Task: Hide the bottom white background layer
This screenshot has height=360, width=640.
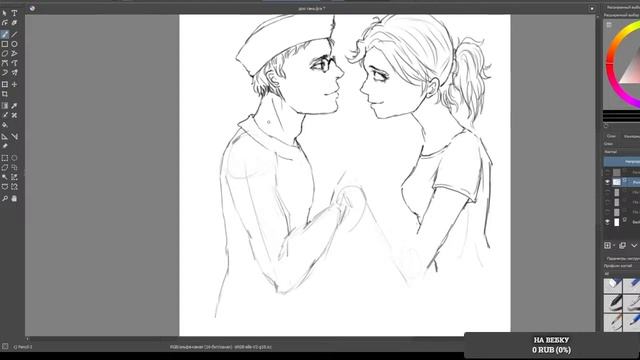Action: click(x=607, y=222)
